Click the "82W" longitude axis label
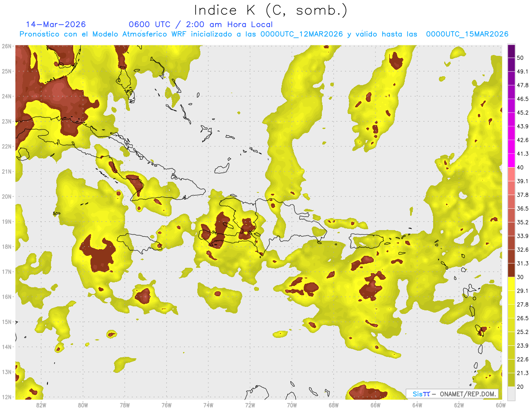Screen dimensions: 532x411 (41, 405)
